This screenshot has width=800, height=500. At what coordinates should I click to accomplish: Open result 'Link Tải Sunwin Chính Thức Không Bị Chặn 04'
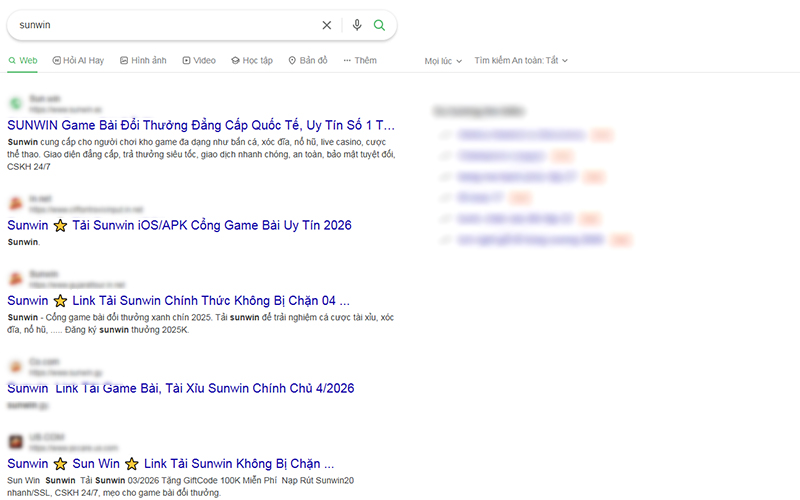[179, 301]
